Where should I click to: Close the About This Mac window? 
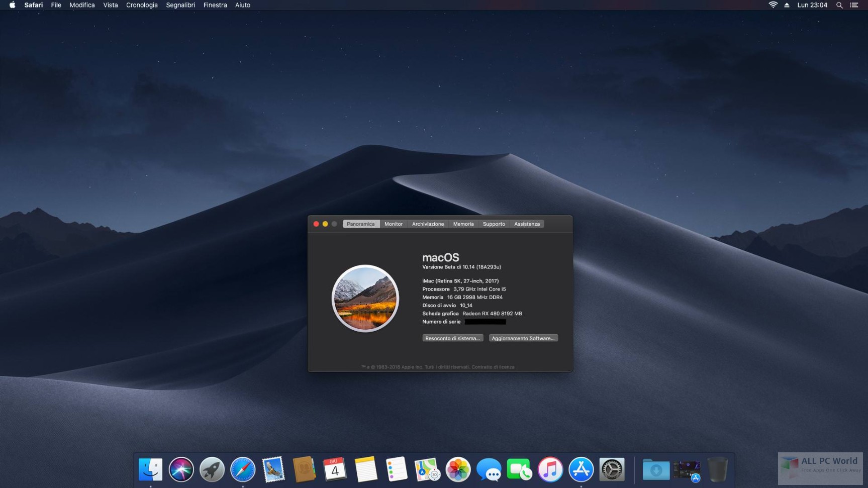[x=316, y=224]
